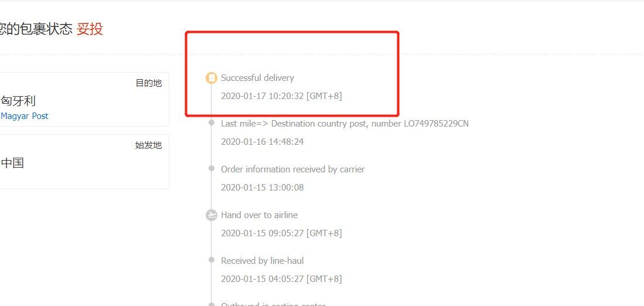This screenshot has height=306, width=644.
Task: Click the Order information received timeline dot
Action: click(212, 168)
